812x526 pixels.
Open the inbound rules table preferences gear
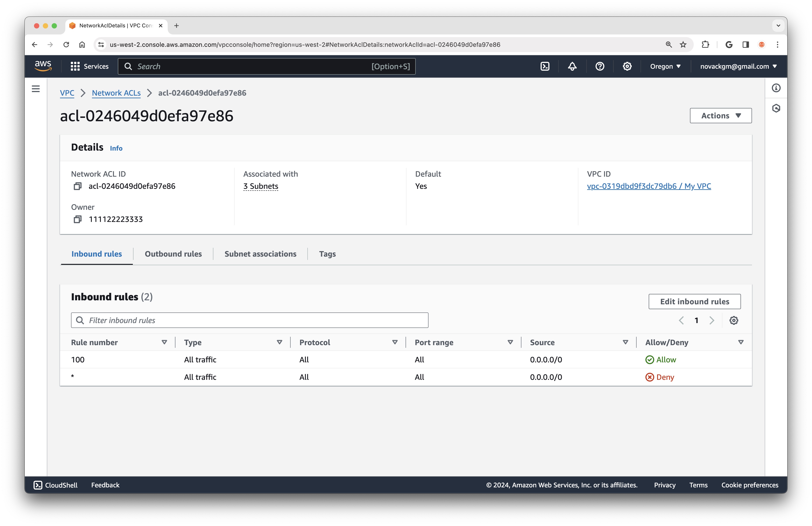pyautogui.click(x=733, y=320)
